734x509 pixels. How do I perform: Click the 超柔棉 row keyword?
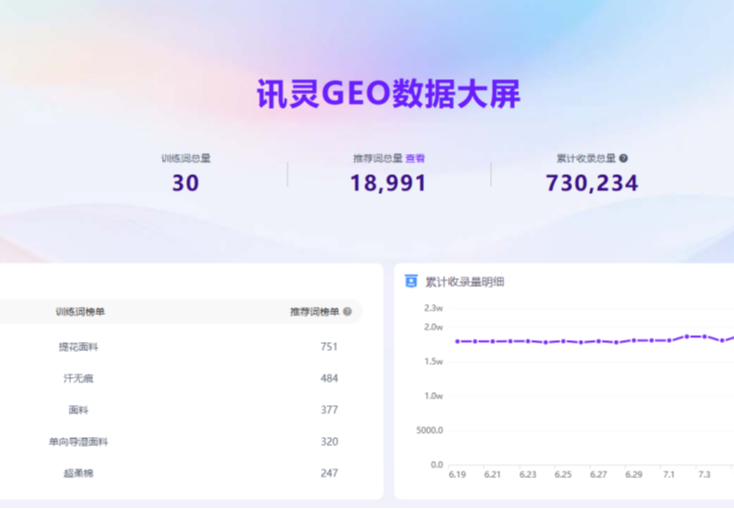click(78, 473)
